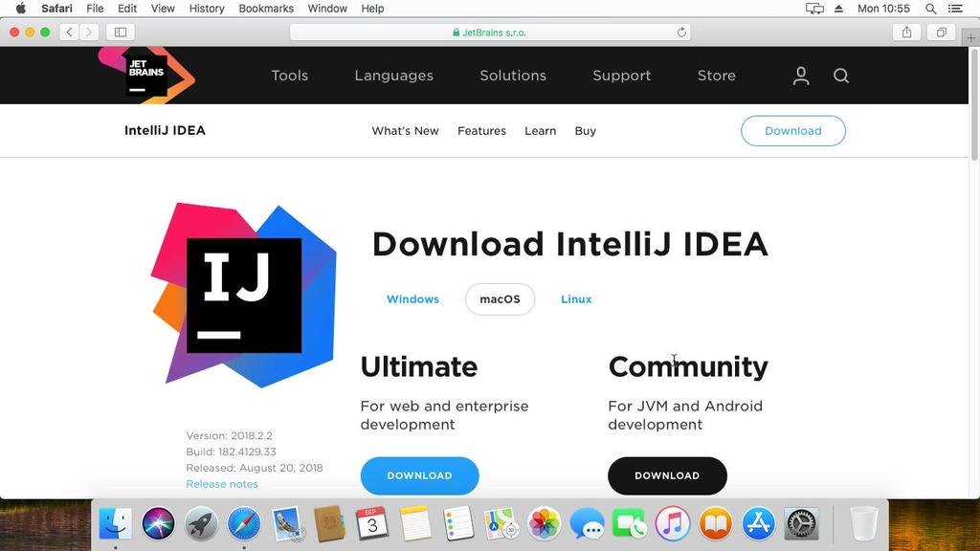The width and height of the screenshot is (980, 551).
Task: Reload the page with the refresh icon
Action: pos(681,32)
